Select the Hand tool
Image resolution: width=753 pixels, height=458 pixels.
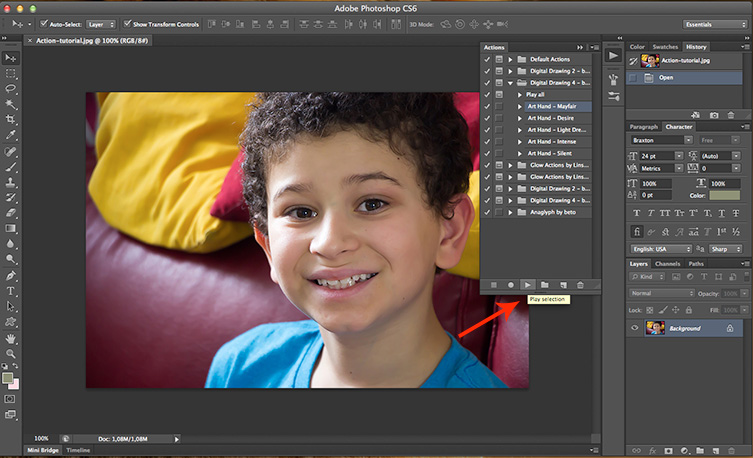(x=11, y=338)
